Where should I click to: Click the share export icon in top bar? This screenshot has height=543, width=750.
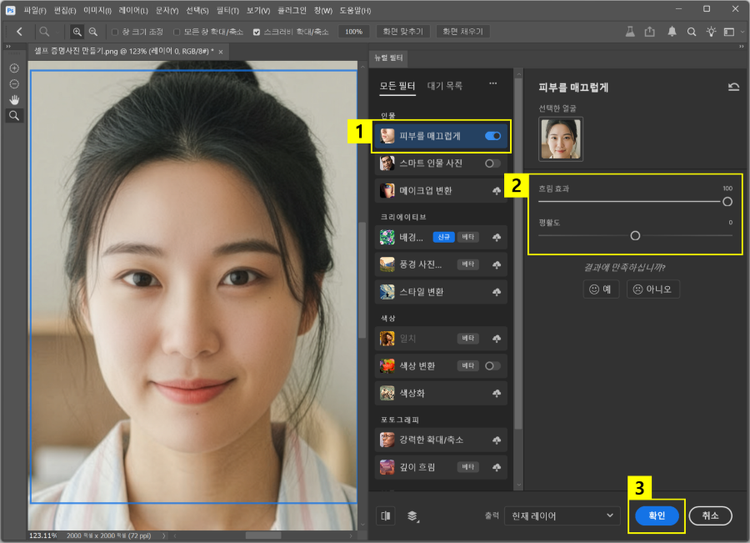click(650, 32)
